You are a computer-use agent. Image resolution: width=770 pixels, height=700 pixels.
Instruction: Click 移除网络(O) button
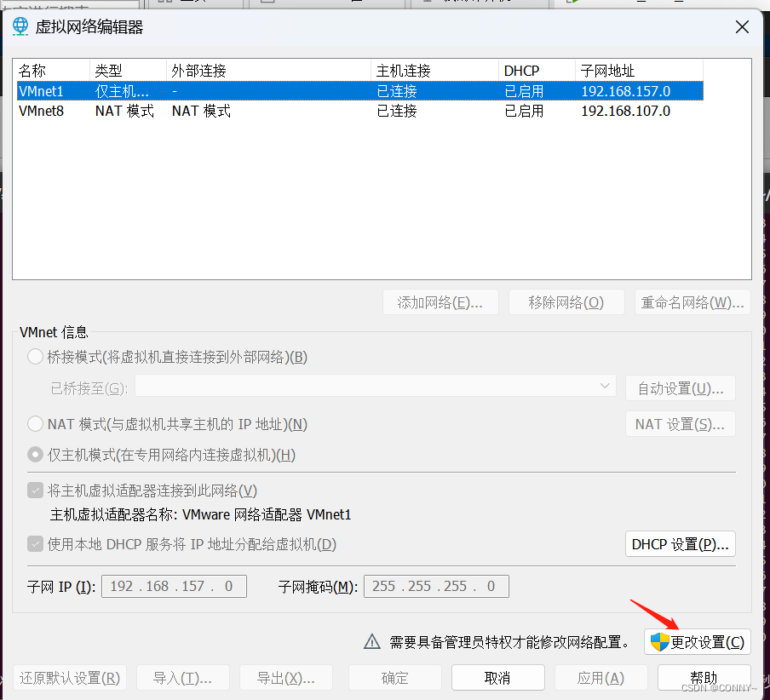pos(566,302)
